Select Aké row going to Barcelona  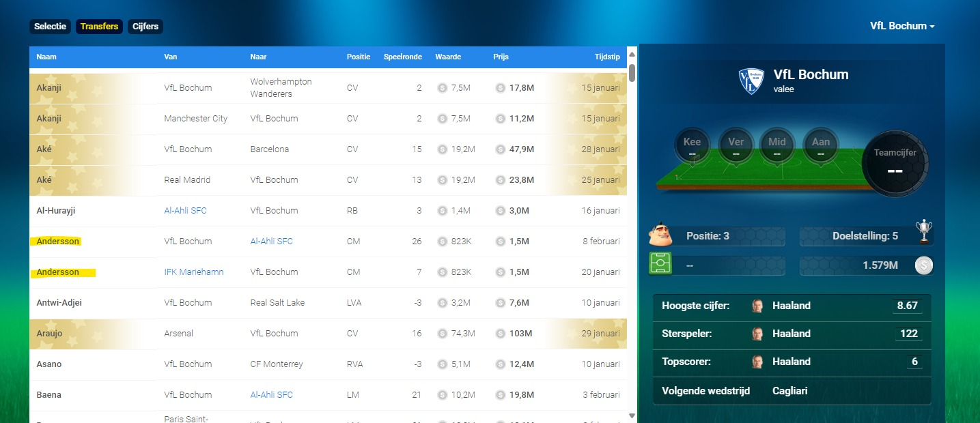click(328, 149)
